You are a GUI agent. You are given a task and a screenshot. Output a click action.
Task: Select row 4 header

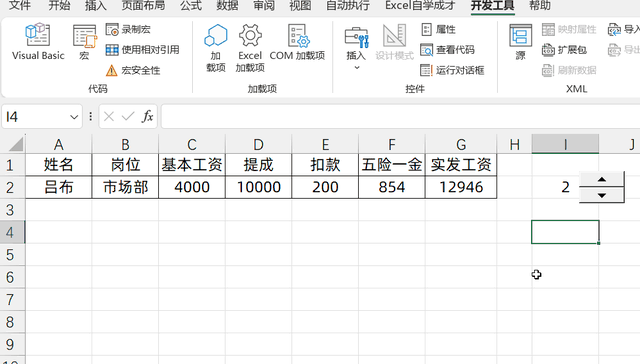coord(12,232)
